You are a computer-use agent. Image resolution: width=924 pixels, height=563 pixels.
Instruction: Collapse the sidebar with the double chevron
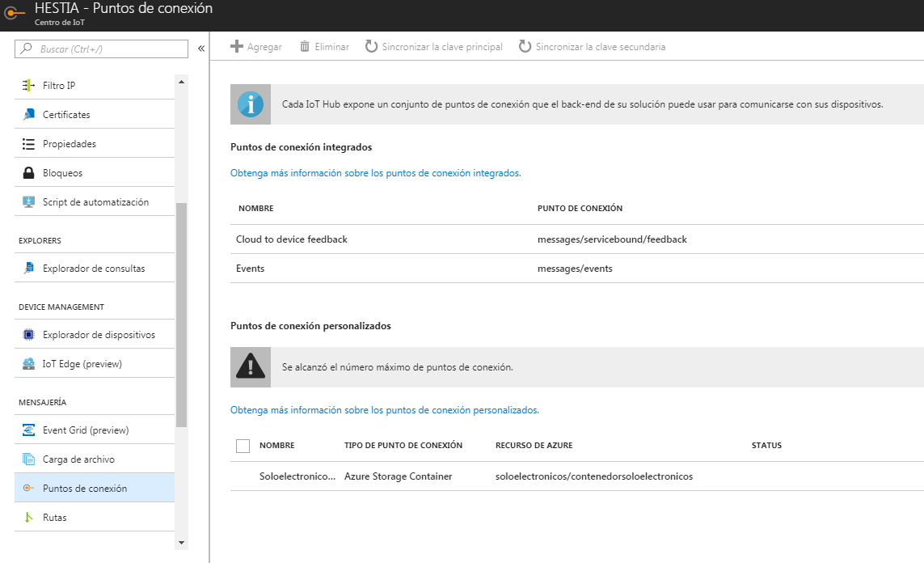pyautogui.click(x=201, y=49)
